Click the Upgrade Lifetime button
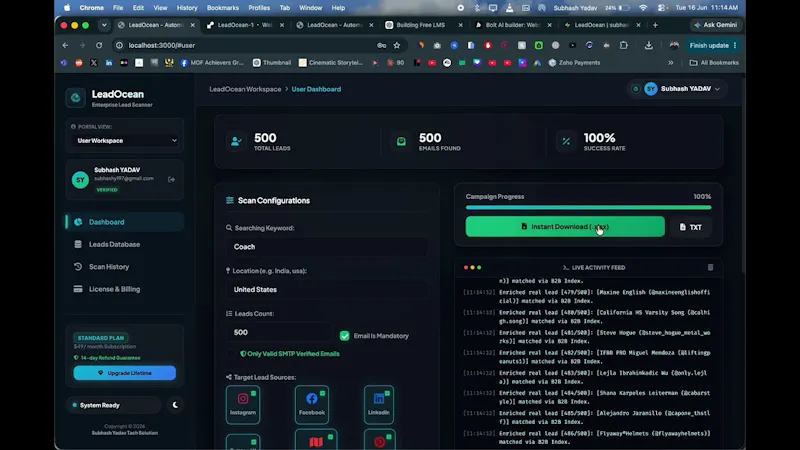This screenshot has width=800, height=450. 124,373
